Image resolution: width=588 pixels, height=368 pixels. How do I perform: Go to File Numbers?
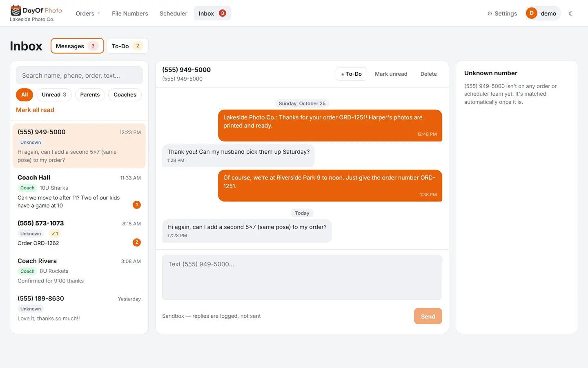point(130,13)
